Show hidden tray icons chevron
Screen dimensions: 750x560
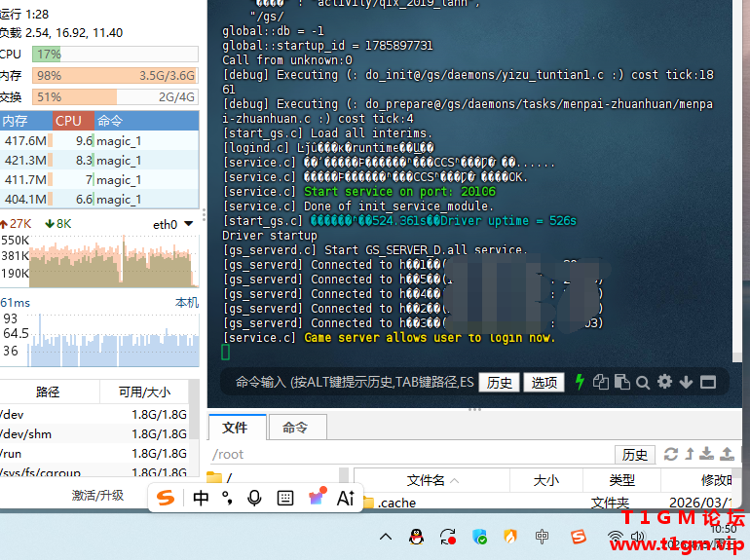[x=386, y=537]
